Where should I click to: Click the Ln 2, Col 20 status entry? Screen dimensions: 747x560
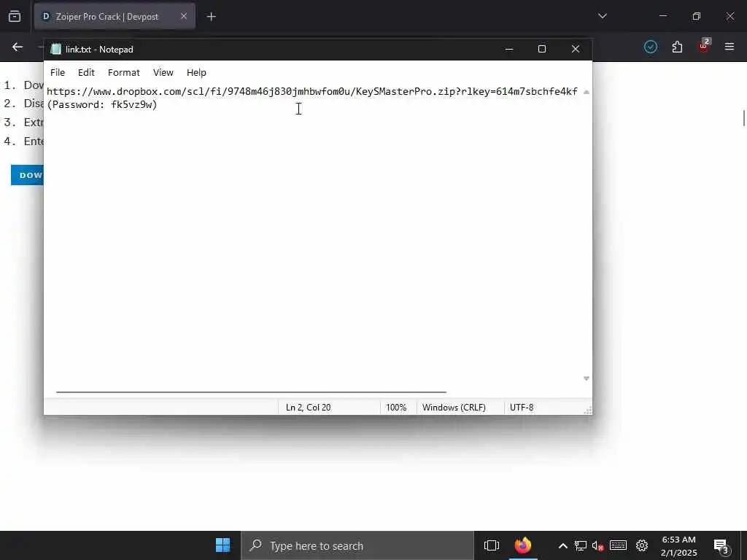tap(309, 408)
